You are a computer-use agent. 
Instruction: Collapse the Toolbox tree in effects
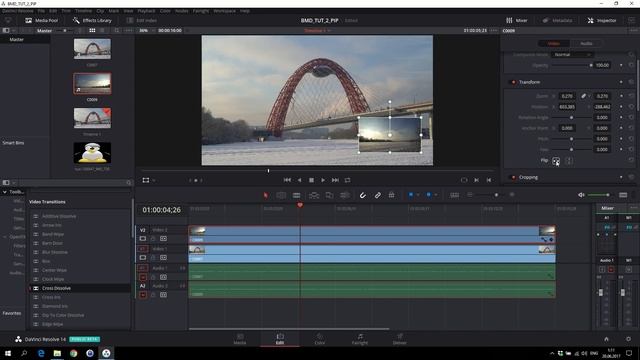point(4,192)
